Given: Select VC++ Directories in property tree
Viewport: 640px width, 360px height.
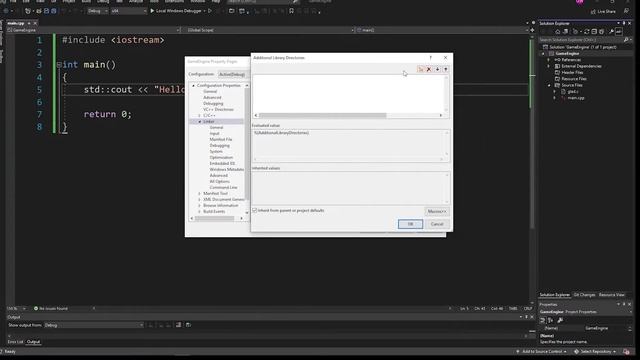Looking at the screenshot, I should click(218, 109).
